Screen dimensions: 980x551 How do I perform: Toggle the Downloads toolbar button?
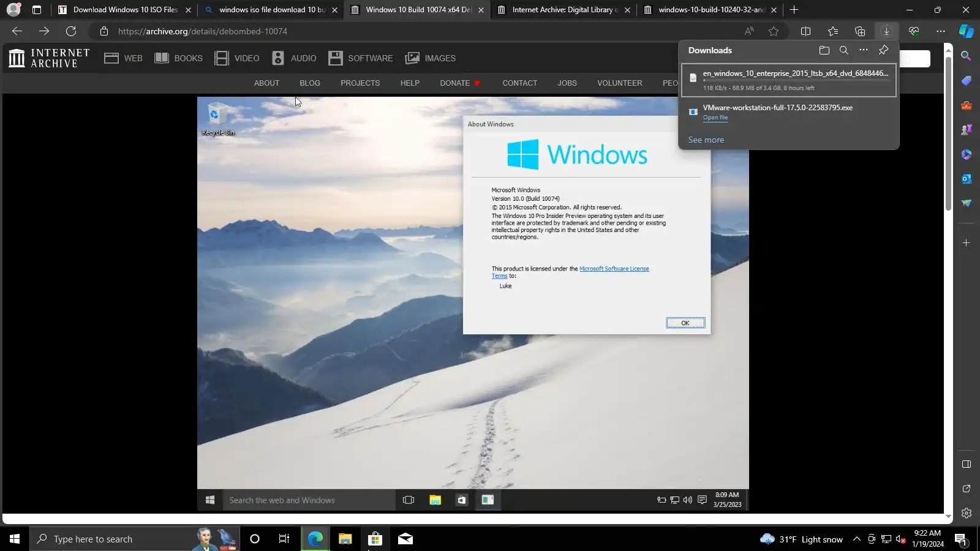pyautogui.click(x=886, y=31)
